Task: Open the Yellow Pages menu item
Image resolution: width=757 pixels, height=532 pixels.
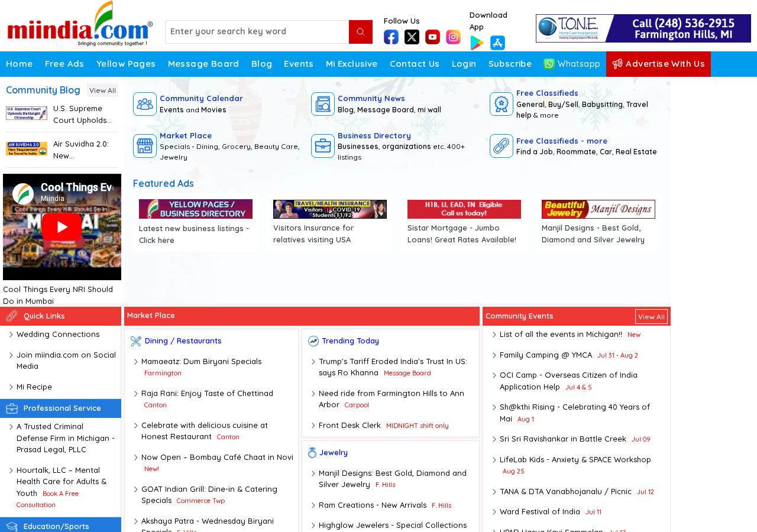Action: 126,64
